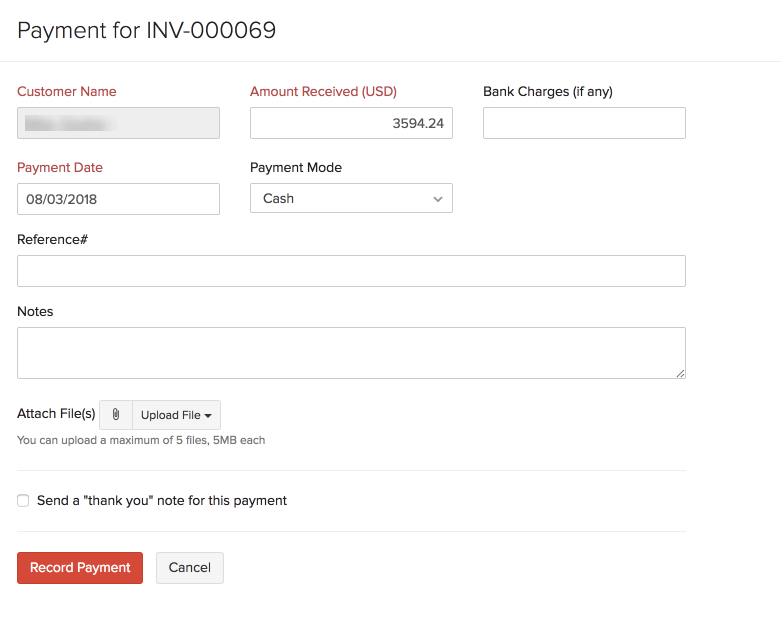Click the Reference# text box
The image size is (781, 620).
(351, 271)
